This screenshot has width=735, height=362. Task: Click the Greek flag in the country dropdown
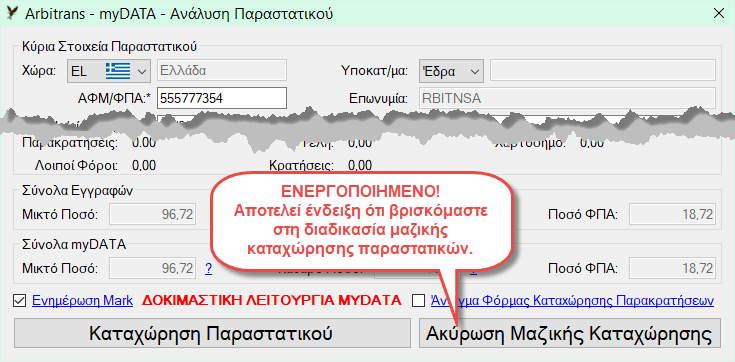pyautogui.click(x=117, y=71)
